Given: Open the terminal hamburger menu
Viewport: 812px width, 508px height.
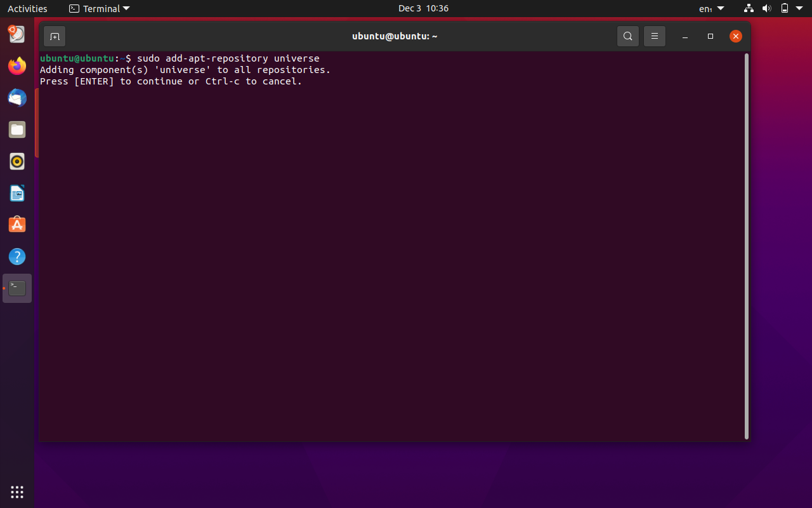Looking at the screenshot, I should [x=655, y=36].
